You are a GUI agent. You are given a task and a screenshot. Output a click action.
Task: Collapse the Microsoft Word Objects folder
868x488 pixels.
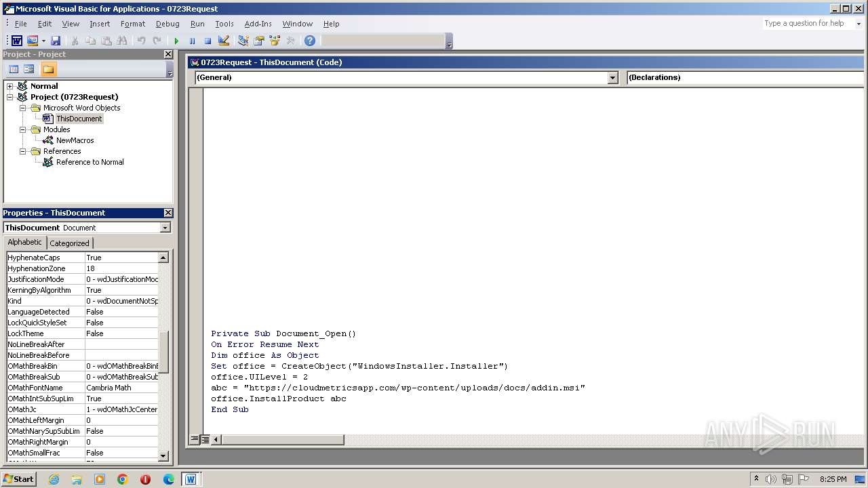[x=22, y=108]
